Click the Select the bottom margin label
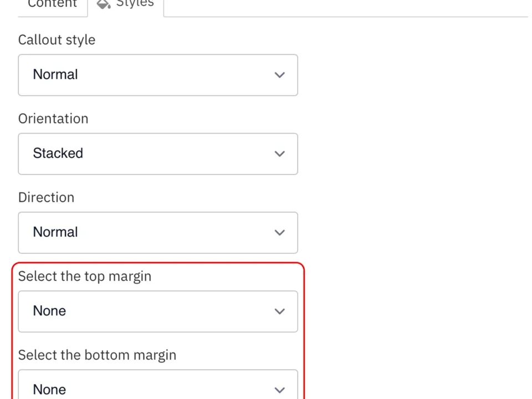The width and height of the screenshot is (532, 399). coord(97,355)
